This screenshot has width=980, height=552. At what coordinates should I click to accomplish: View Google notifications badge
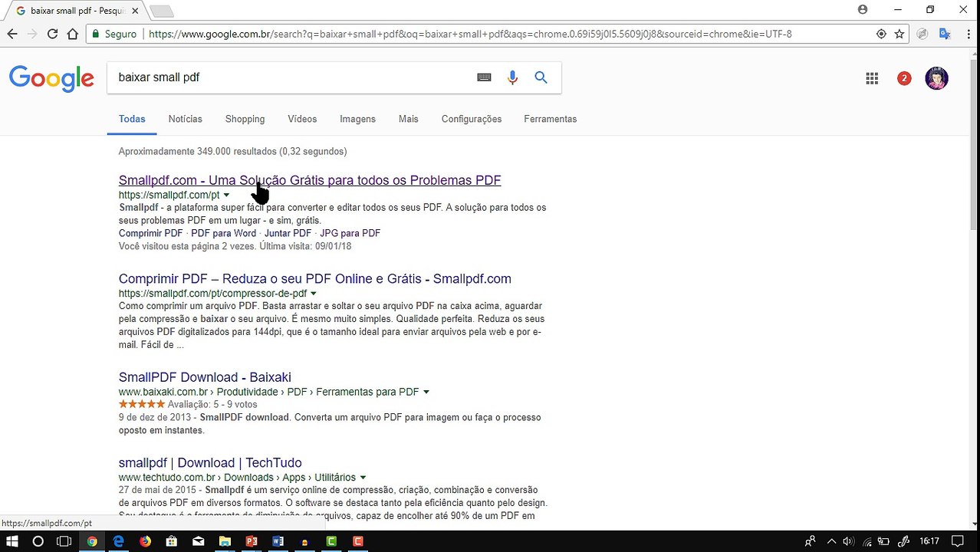904,78
